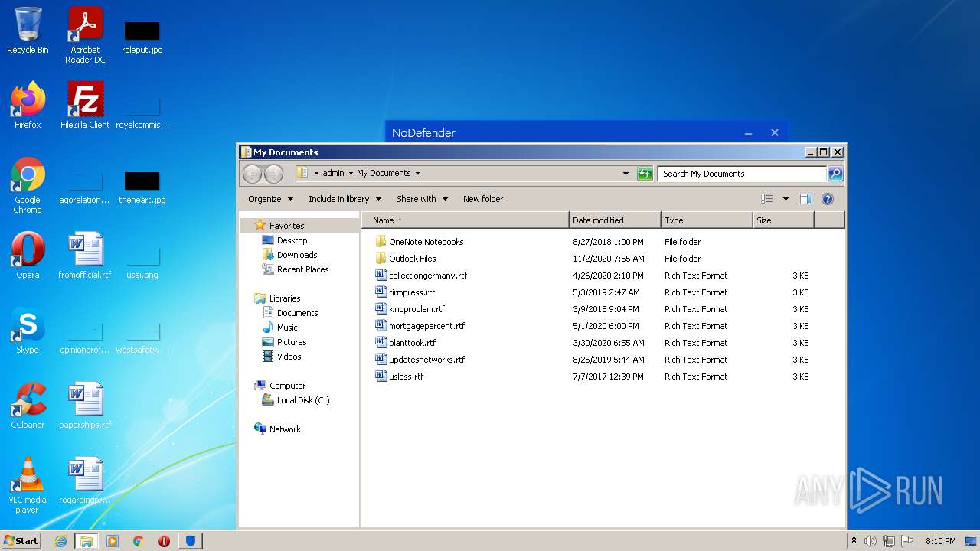Image resolution: width=980 pixels, height=551 pixels.
Task: Launch the Skype desktop shortcut
Action: click(28, 331)
